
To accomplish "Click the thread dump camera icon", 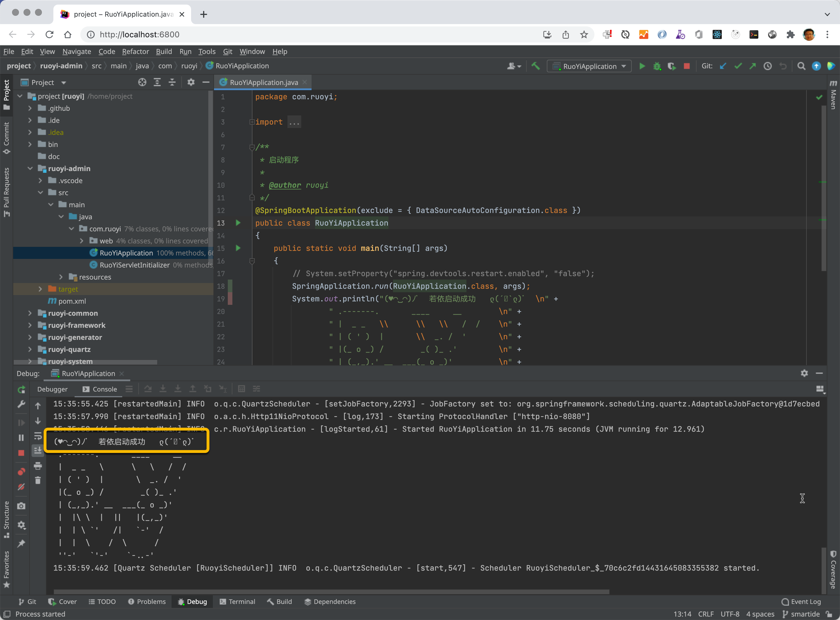I will [22, 505].
